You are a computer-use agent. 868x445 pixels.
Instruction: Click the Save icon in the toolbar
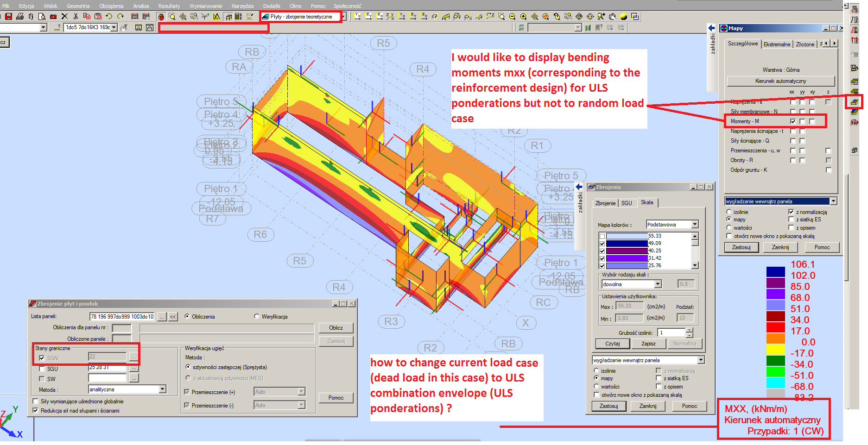tap(8, 17)
